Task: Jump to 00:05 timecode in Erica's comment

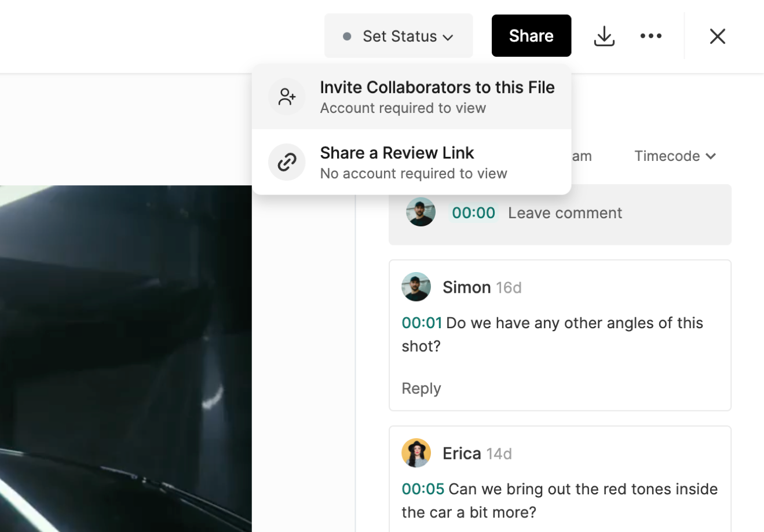Action: pyautogui.click(x=423, y=489)
